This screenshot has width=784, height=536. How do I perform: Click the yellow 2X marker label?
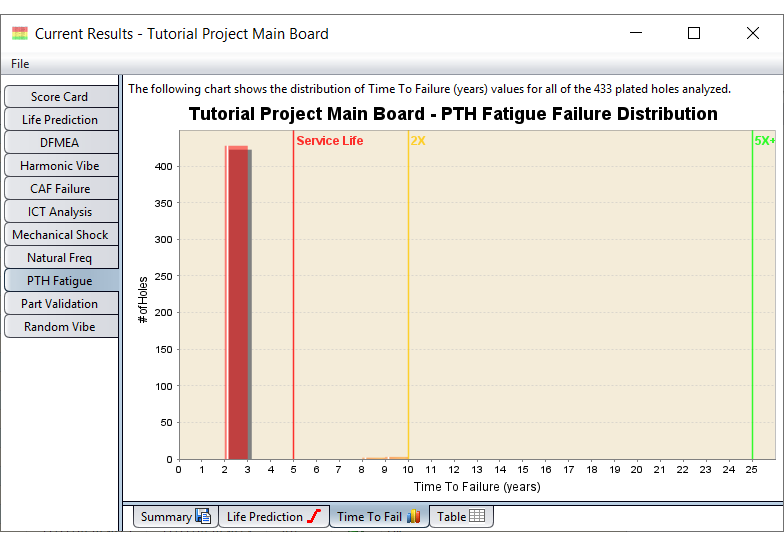click(418, 140)
